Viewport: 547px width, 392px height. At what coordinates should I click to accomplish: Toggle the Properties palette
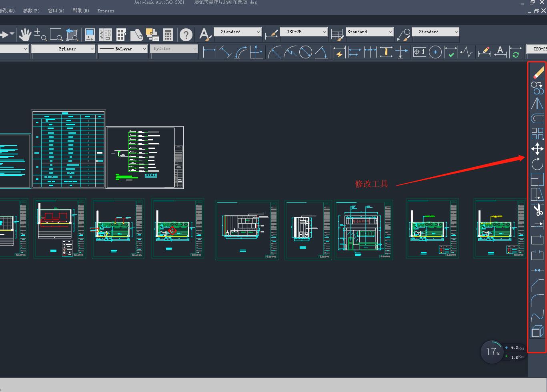(90, 35)
